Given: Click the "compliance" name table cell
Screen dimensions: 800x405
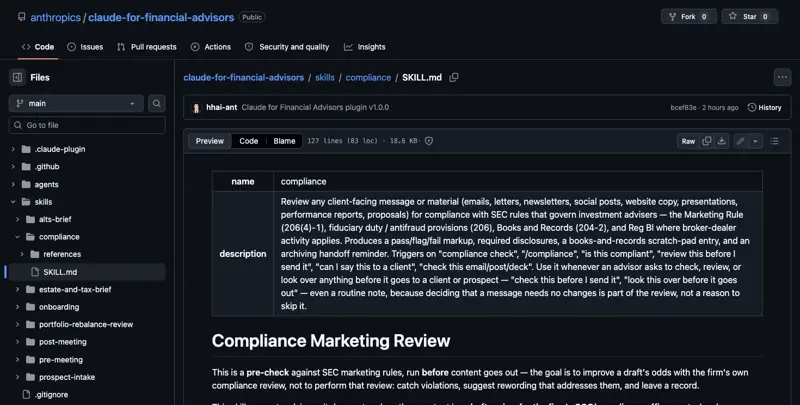Looking at the screenshot, I should pyautogui.click(x=518, y=182).
